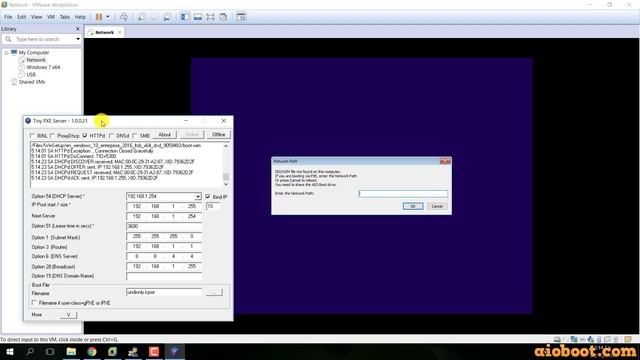Uncheck the HTTPd checkbox
The width and height of the screenshot is (640, 360).
tap(85, 136)
